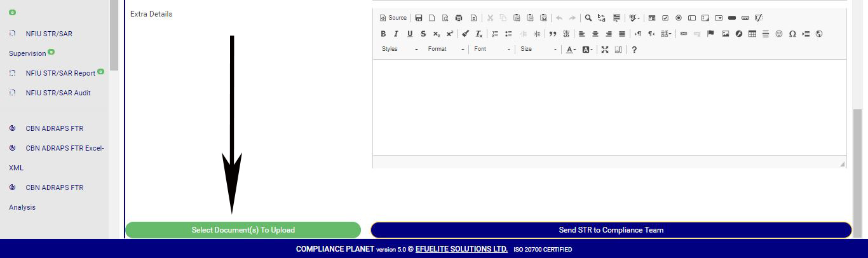Insert a checkbox form element
Screen dimensions: 868x258
pyautogui.click(x=665, y=18)
